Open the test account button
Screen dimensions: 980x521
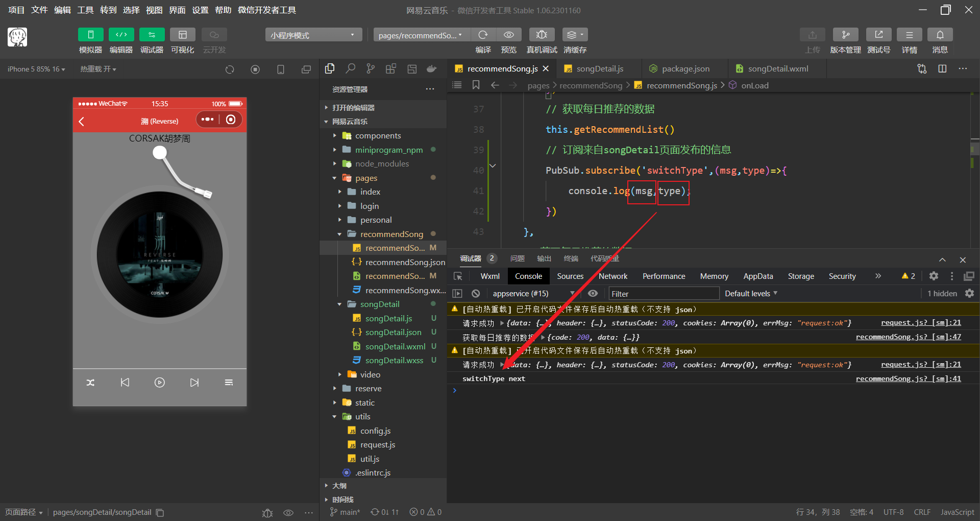[878, 35]
